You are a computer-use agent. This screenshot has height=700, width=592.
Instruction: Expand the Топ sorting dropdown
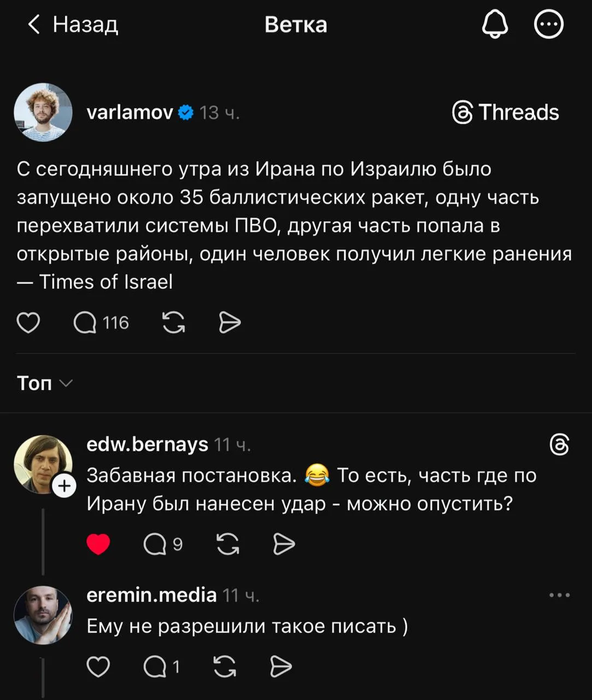coord(44,383)
